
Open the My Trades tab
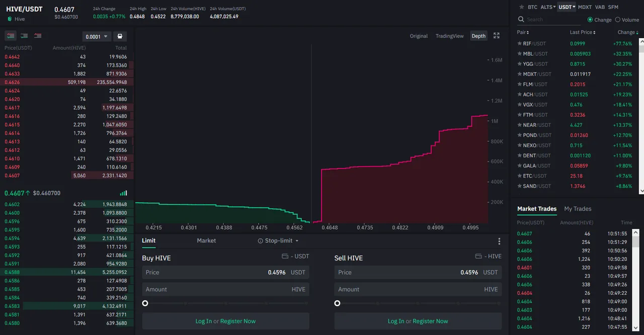(x=578, y=209)
